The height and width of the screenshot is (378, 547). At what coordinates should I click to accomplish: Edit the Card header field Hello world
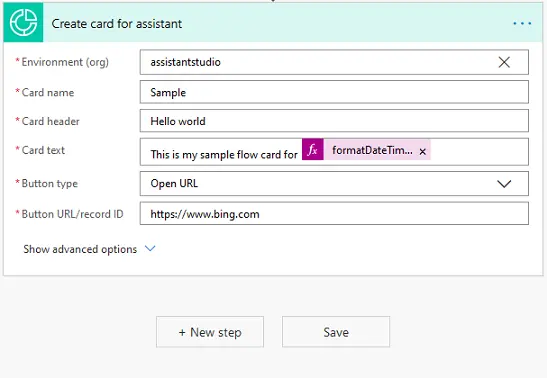click(x=334, y=121)
